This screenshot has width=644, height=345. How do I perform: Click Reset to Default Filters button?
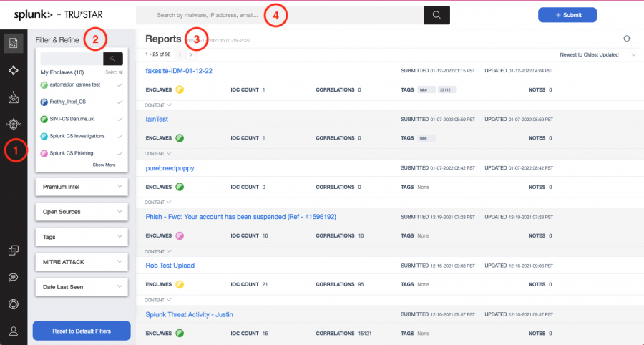click(x=82, y=331)
